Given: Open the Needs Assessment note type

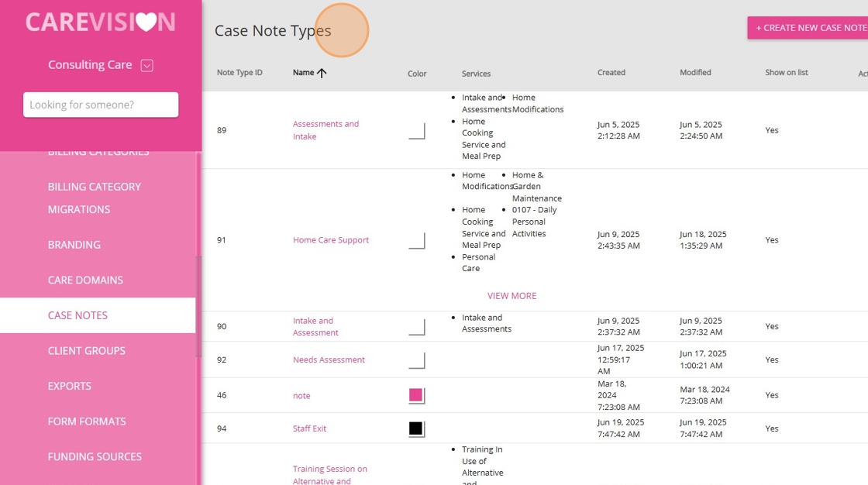Looking at the screenshot, I should [x=329, y=359].
